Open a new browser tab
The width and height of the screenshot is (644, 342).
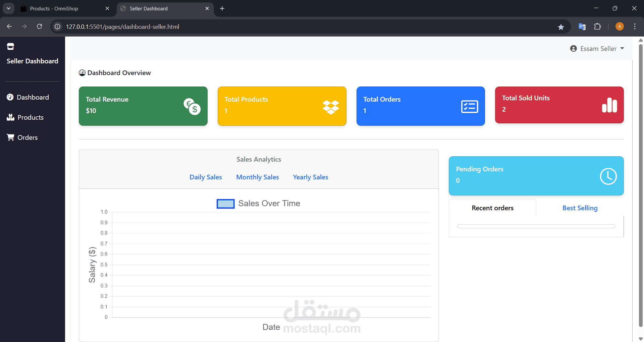click(x=222, y=8)
